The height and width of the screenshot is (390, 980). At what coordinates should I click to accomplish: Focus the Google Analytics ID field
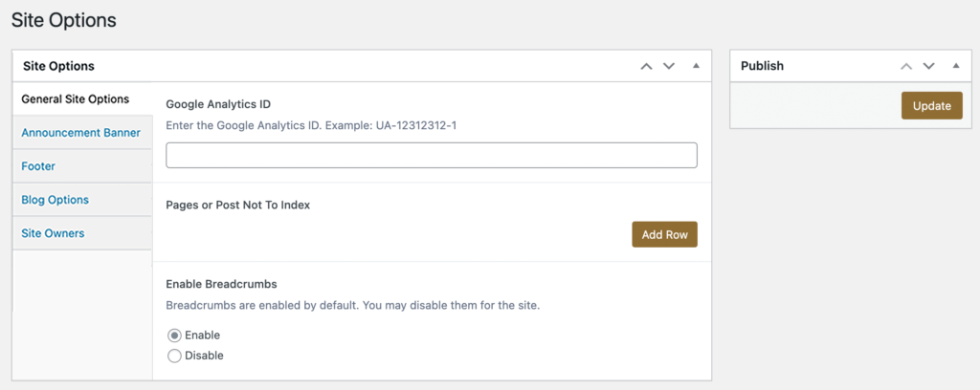point(432,156)
